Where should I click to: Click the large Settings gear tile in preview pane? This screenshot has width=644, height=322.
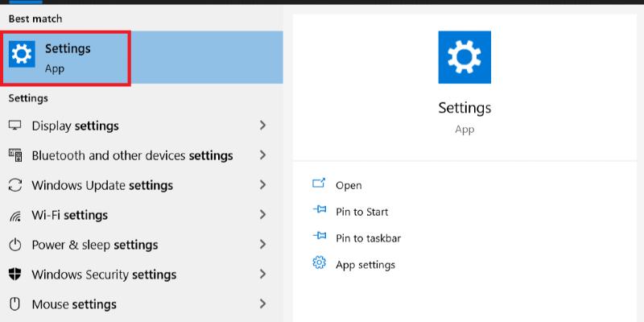point(464,57)
